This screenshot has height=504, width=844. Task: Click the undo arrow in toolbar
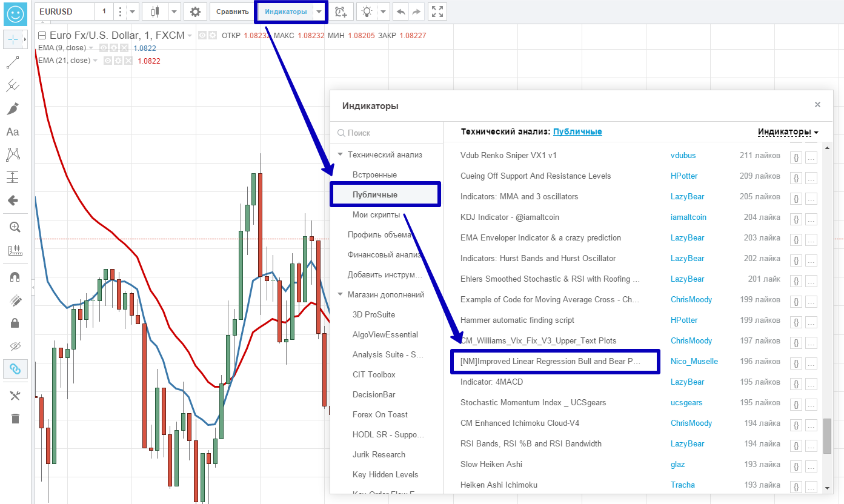[400, 12]
